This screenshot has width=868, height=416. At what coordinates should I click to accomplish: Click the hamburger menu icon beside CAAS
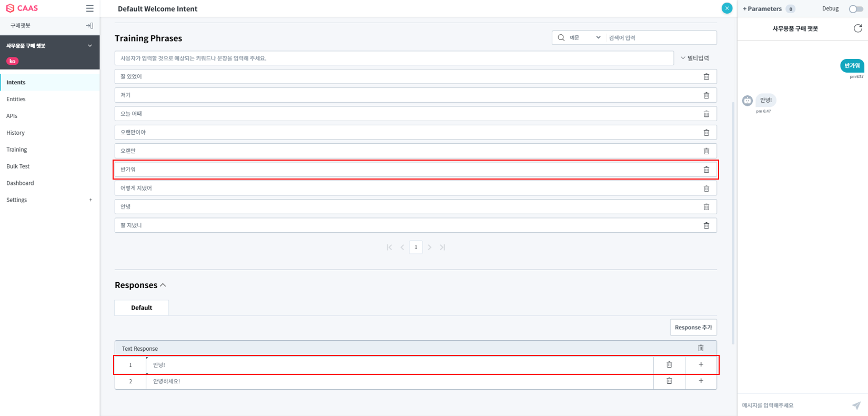click(x=89, y=8)
